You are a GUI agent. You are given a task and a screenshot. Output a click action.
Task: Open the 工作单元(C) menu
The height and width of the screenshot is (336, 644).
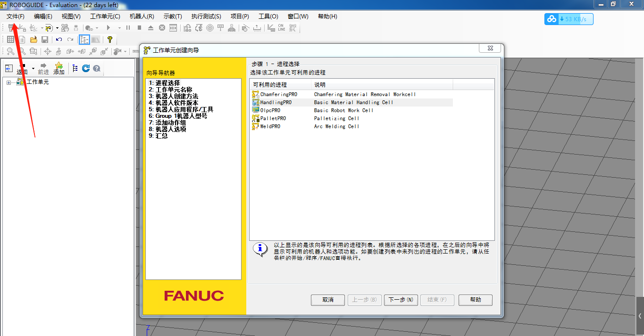[105, 16]
